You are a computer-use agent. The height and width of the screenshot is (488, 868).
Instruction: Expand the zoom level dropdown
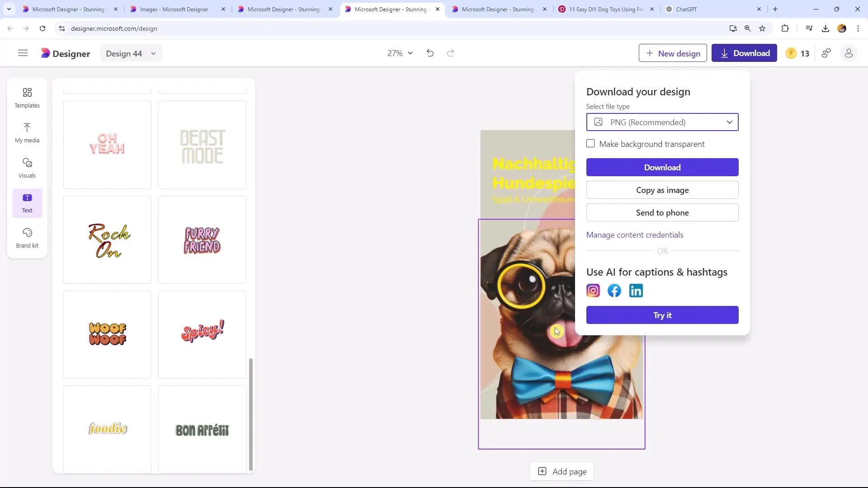(x=400, y=53)
